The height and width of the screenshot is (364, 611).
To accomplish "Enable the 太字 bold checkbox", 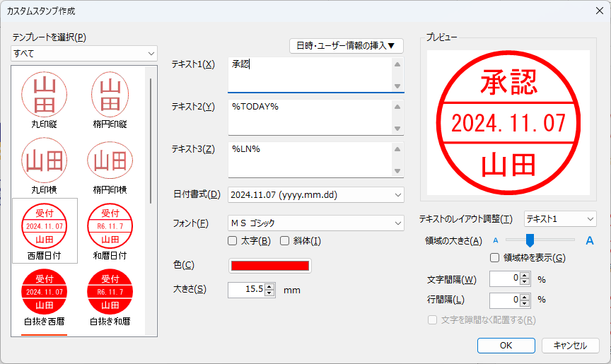I will point(233,241).
